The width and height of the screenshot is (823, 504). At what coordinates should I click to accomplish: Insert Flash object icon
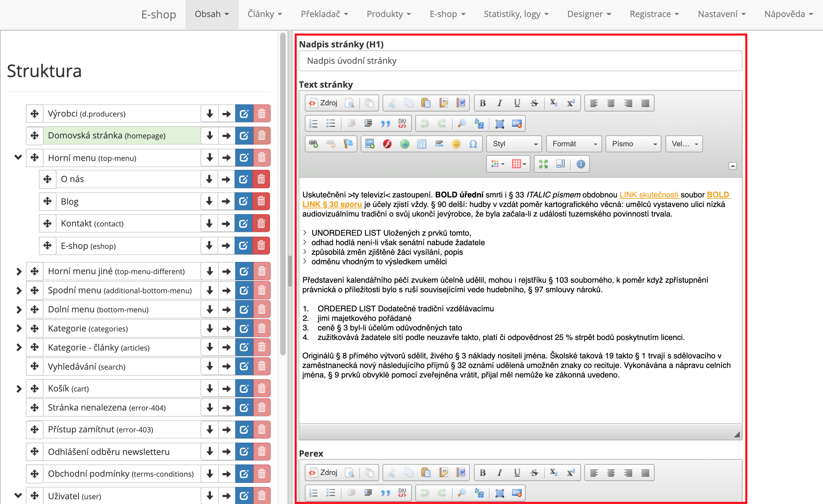pyautogui.click(x=387, y=144)
